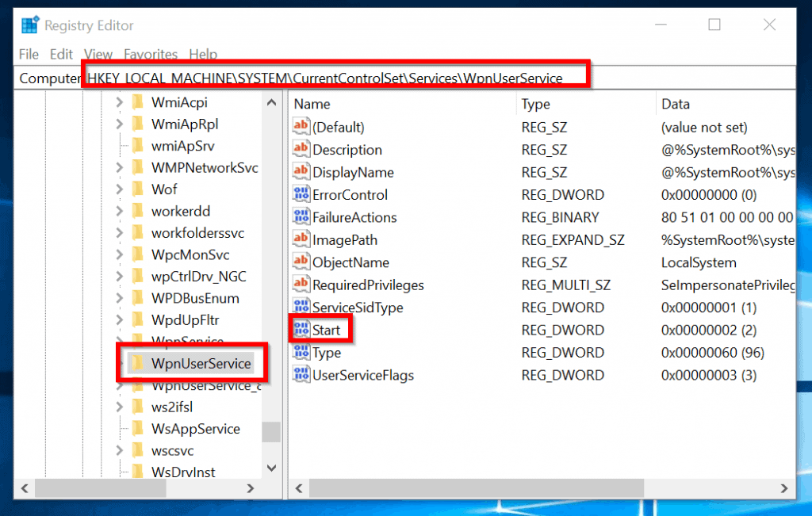Click the workerdd folder icon
This screenshot has height=516, width=812.
click(138, 211)
